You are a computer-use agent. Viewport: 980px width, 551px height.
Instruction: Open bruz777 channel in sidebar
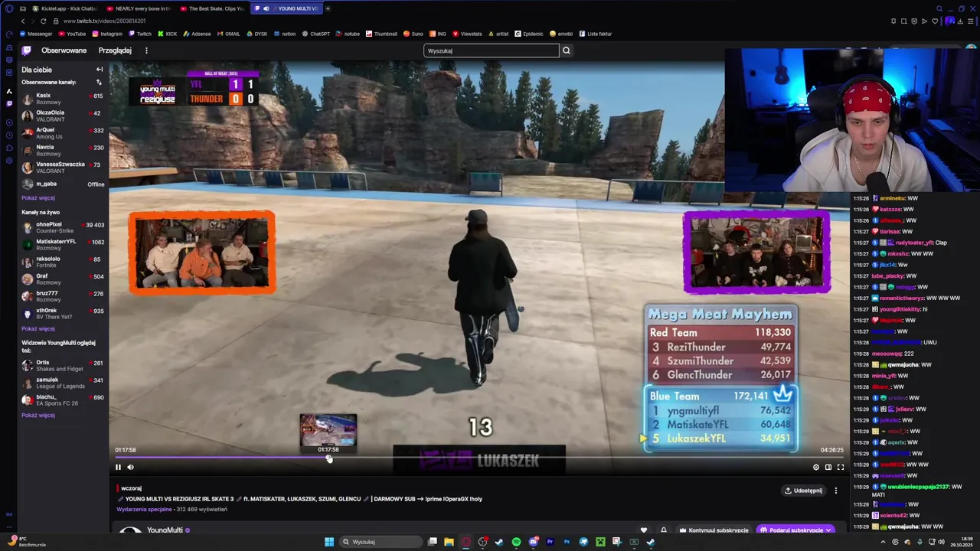[x=63, y=297]
